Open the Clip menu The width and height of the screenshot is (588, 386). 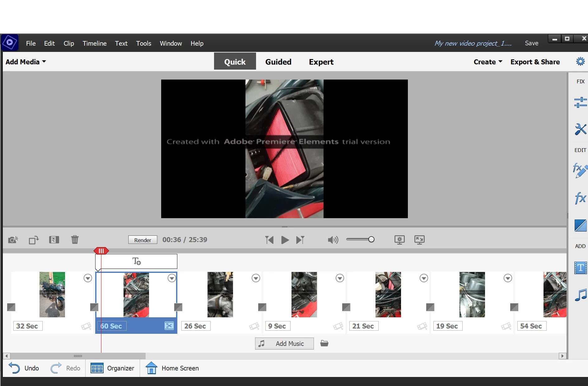point(69,44)
